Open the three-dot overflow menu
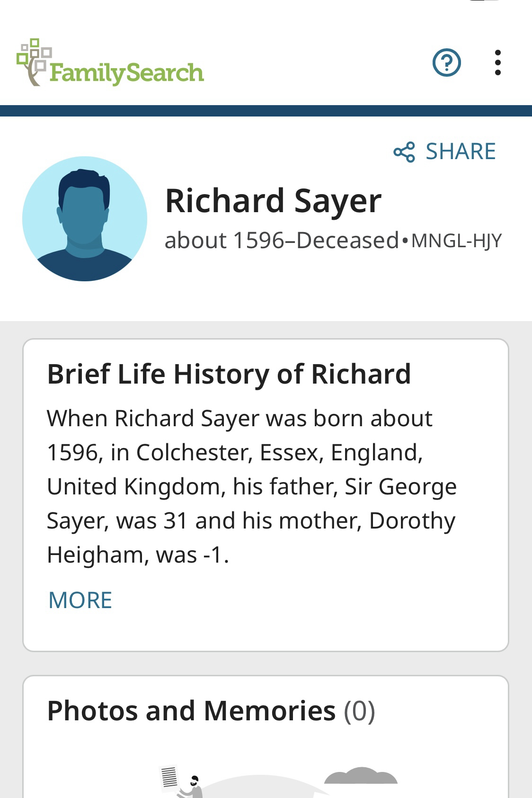This screenshot has width=532, height=798. 497,63
